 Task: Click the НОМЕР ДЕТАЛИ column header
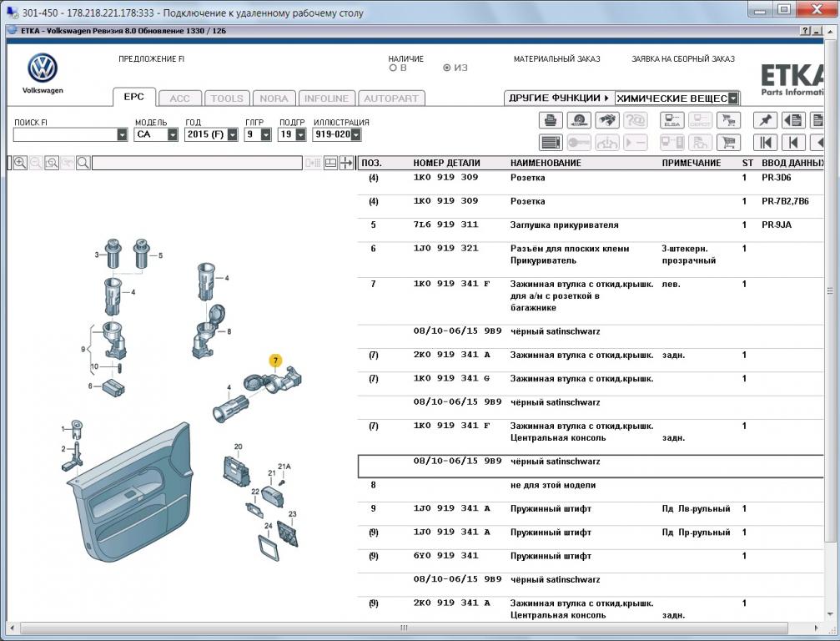[x=446, y=163]
